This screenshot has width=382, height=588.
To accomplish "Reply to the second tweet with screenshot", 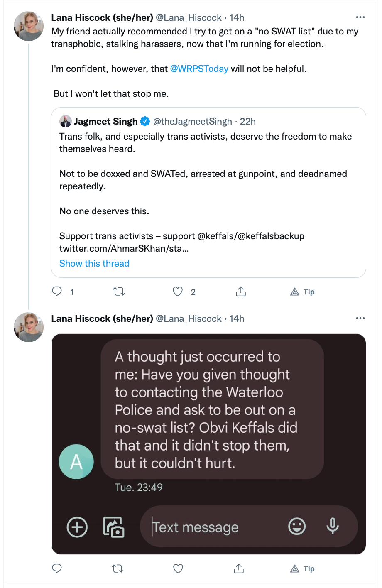I will pos(57,568).
